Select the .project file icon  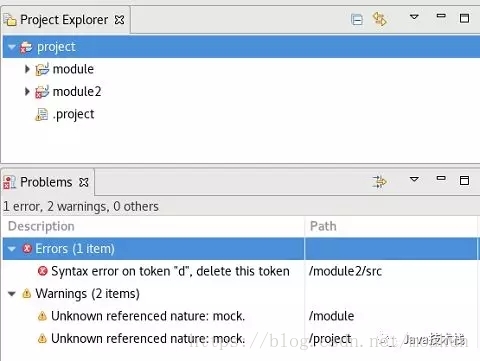coord(42,115)
